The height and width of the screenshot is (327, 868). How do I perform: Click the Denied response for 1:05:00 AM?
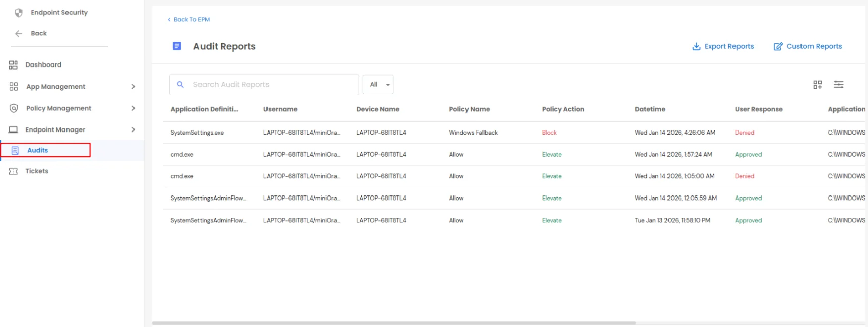[744, 176]
